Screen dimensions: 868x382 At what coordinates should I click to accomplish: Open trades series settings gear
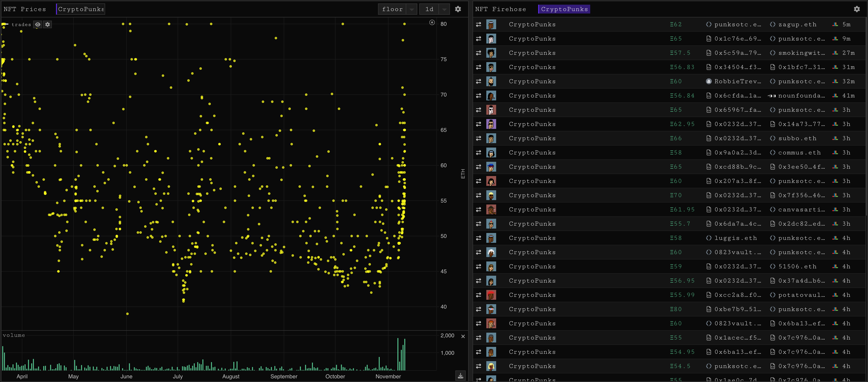47,25
